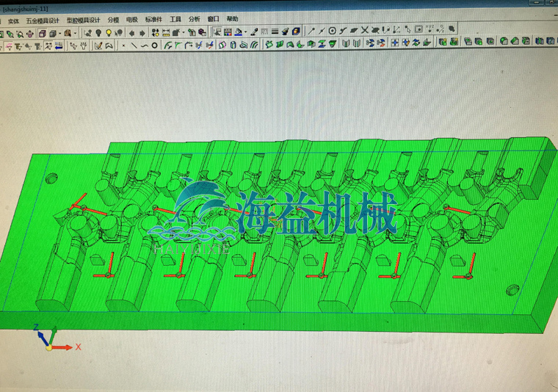
Task: Click the pink selection filter icon
Action: coord(9,46)
